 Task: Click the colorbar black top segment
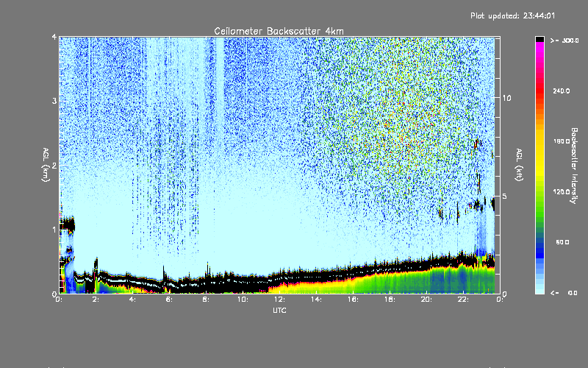click(539, 39)
